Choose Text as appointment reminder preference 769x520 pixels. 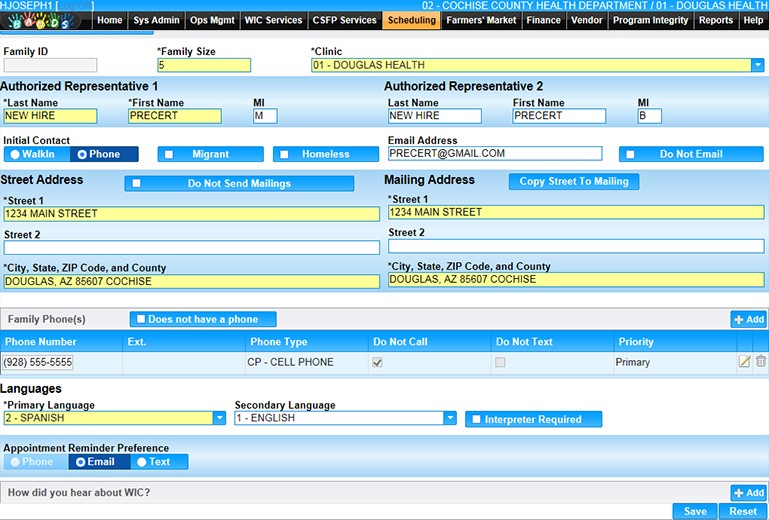[141, 462]
